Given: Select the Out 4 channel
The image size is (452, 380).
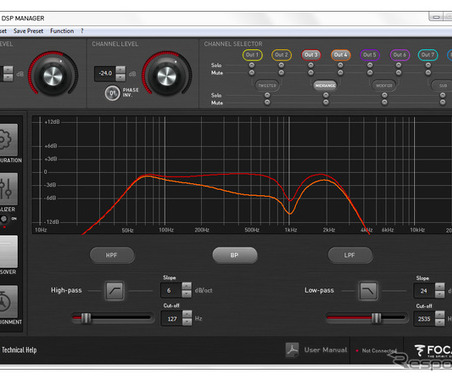Looking at the screenshot, I should pyautogui.click(x=341, y=55).
